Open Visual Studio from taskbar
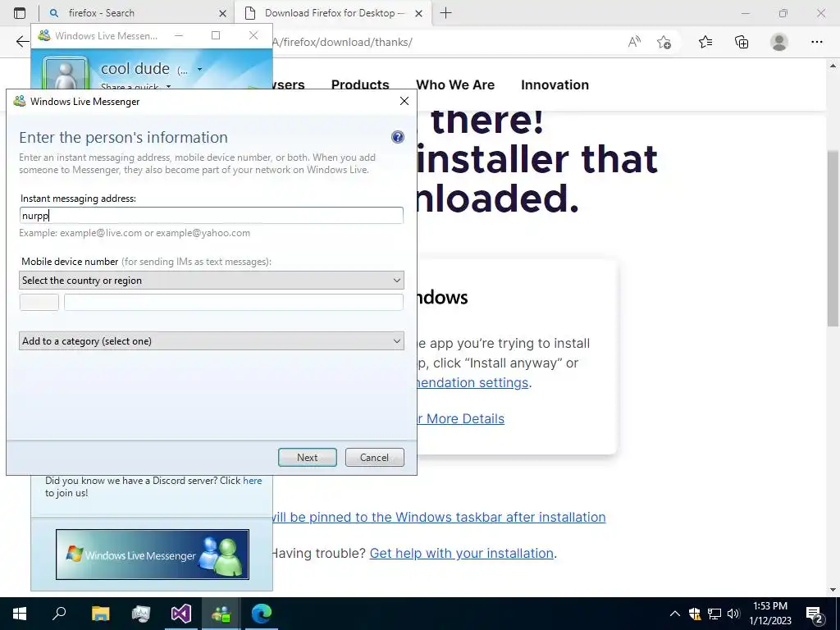This screenshot has width=840, height=630. pos(181,614)
